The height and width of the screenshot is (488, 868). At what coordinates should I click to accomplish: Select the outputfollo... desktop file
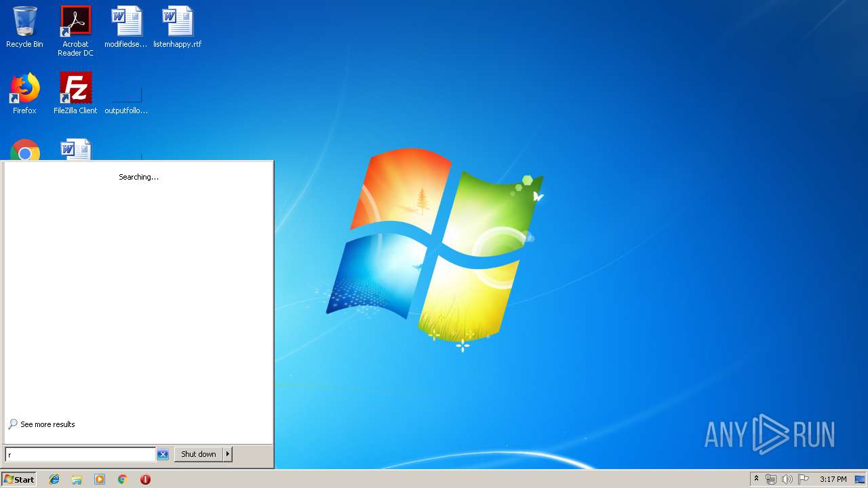(x=126, y=98)
